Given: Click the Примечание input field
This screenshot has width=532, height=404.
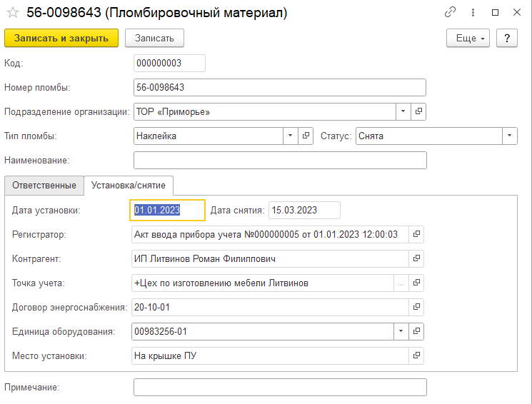Looking at the screenshot, I should pos(280,387).
